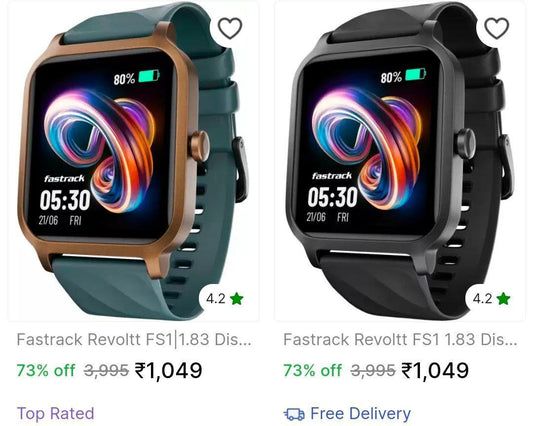
Task: Tap the heart icon on black watch
Action: [497, 28]
